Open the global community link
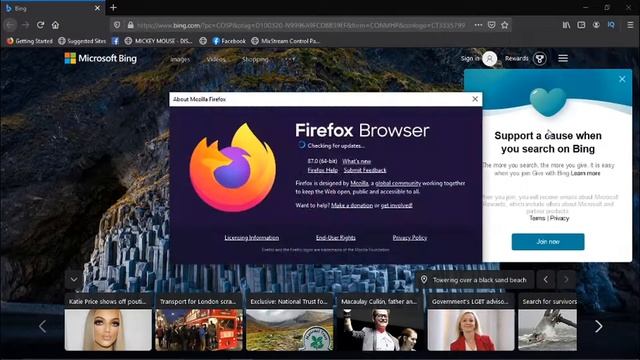This screenshot has width=640, height=360. [x=398, y=183]
